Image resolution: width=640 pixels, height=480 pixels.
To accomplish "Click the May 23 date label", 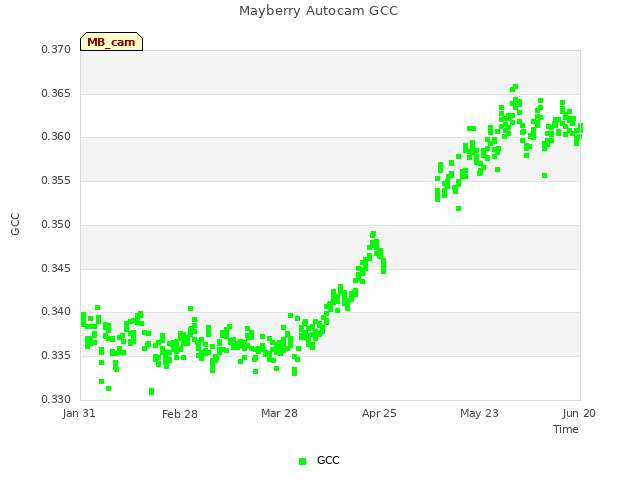I will [479, 413].
